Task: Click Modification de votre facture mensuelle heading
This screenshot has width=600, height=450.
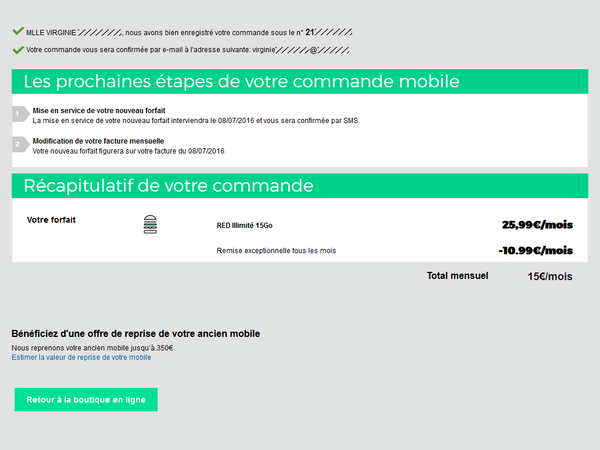Action: coord(98,141)
